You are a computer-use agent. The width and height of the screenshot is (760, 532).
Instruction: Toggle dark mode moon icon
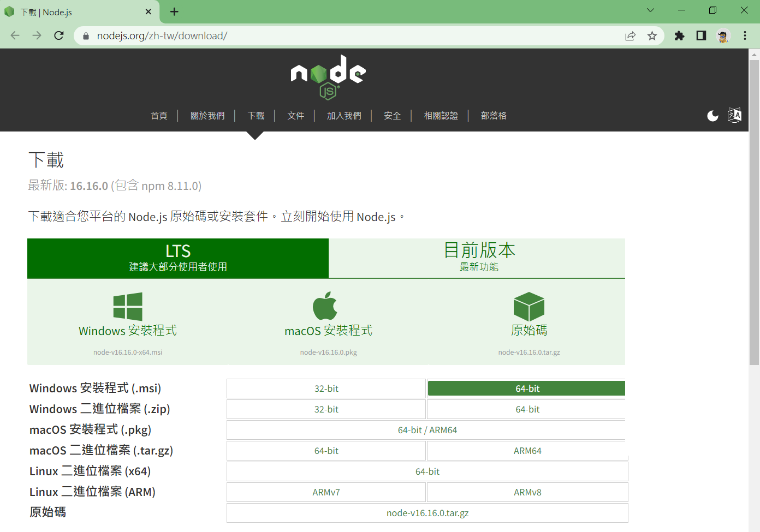pos(713,116)
